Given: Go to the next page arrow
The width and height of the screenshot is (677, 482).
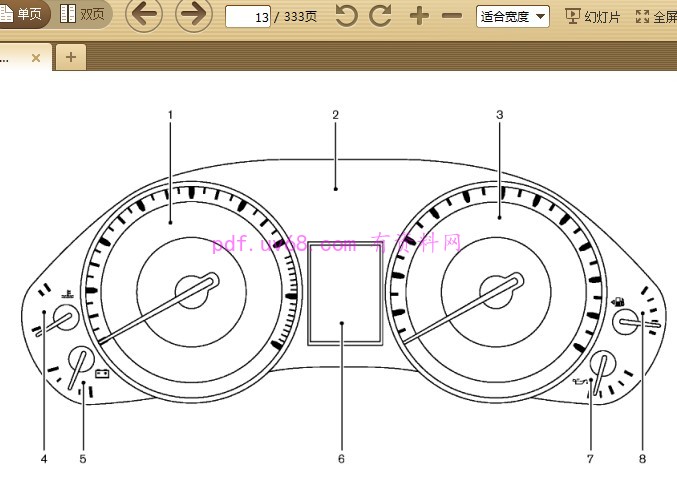Looking at the screenshot, I should tap(194, 15).
